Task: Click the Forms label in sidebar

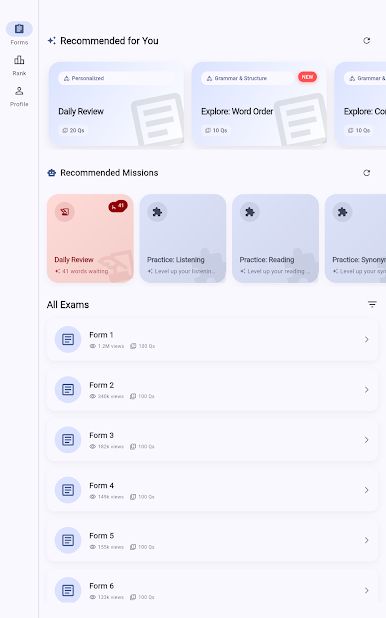Action: pos(19,42)
